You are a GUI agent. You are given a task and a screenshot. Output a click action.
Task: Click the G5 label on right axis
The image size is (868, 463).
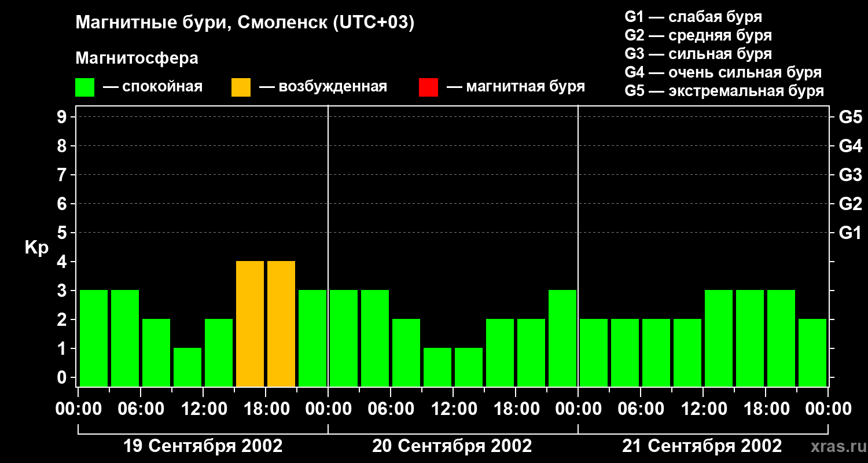[x=850, y=117]
